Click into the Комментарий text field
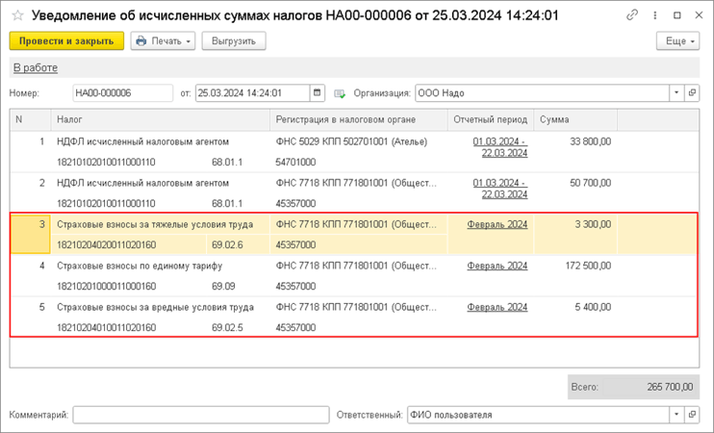Screen dimensions: 714x433 pos(200,413)
